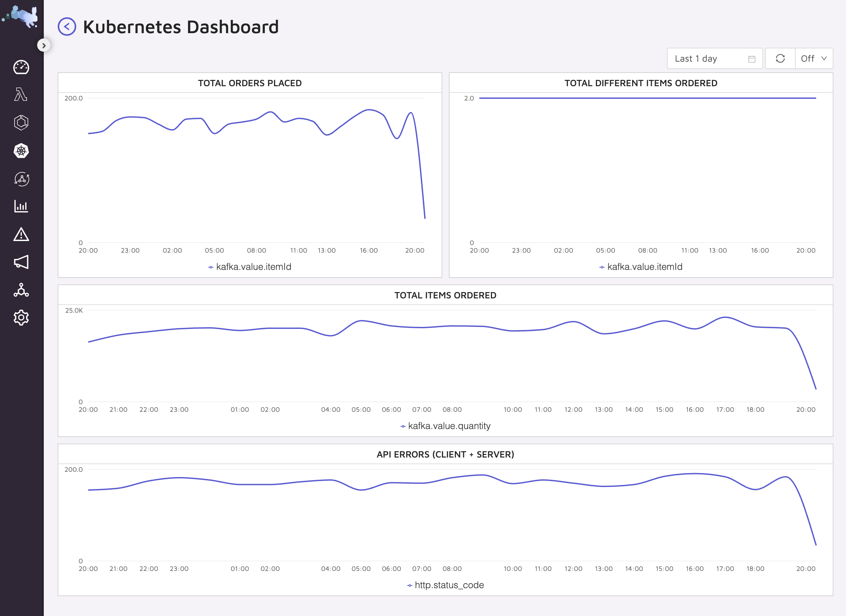
Task: Open the speedometer dashboard sidebar icon
Action: pos(21,68)
